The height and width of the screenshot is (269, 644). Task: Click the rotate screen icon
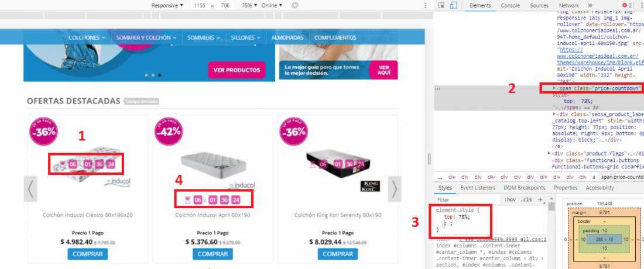(294, 5)
